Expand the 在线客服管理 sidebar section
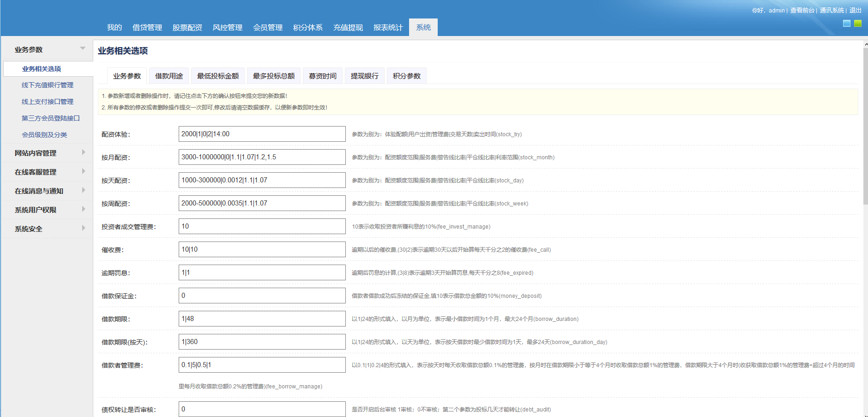The width and height of the screenshot is (868, 417). click(83, 171)
